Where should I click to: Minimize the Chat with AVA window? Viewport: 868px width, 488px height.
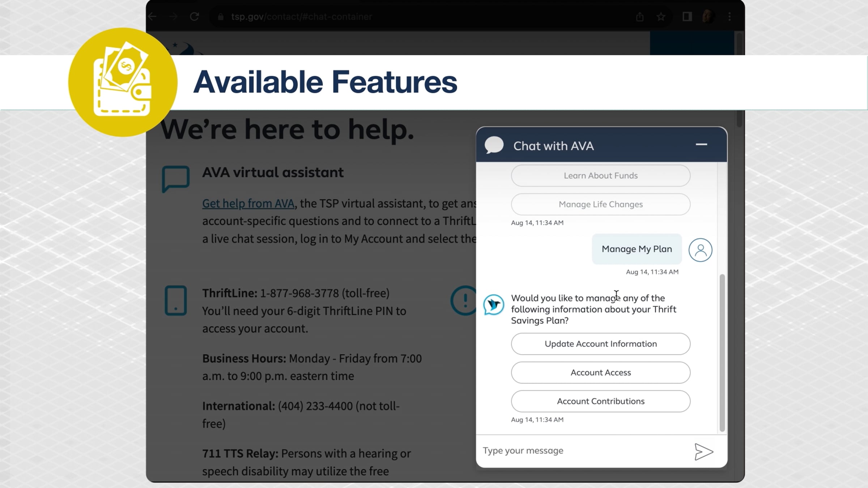[x=701, y=144]
